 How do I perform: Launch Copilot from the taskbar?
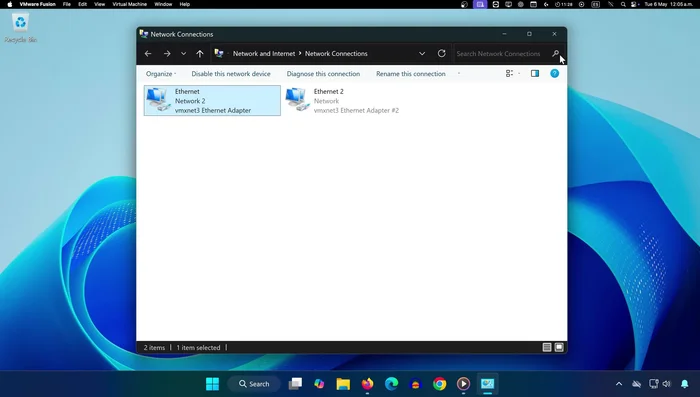click(x=319, y=384)
